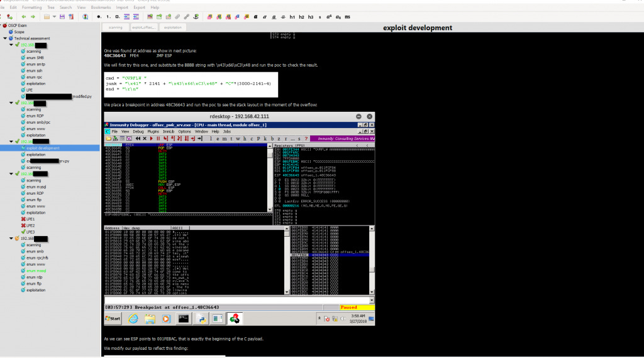Apply h3 heading style
Viewport: 644px width, 358px height.
tap(311, 17)
